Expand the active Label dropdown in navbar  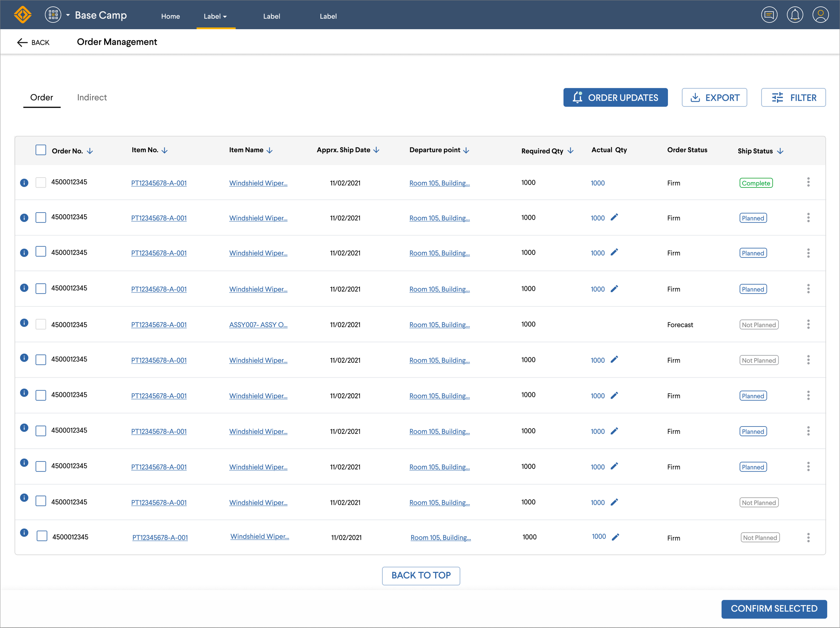click(215, 16)
